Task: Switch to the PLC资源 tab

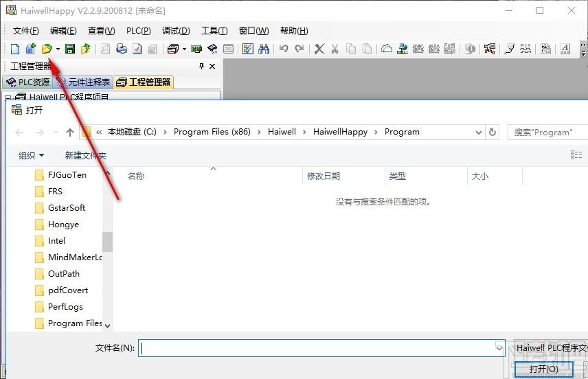Action: click(x=28, y=82)
